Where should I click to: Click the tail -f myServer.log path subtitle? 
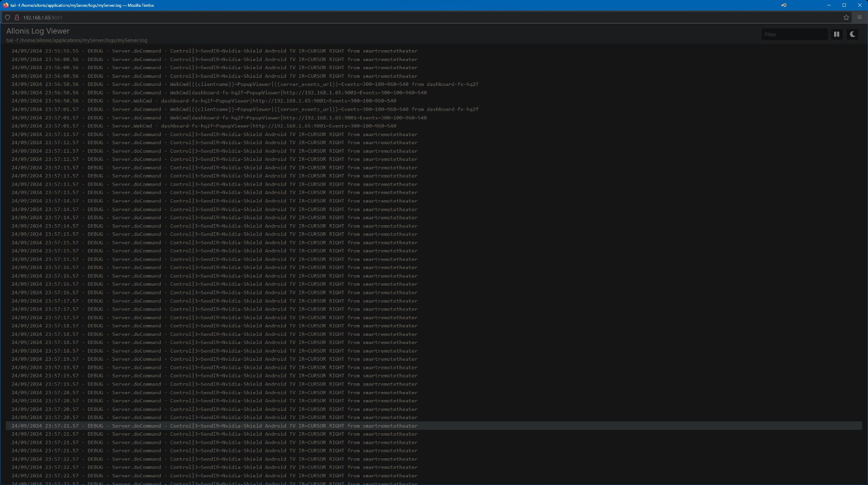point(76,40)
